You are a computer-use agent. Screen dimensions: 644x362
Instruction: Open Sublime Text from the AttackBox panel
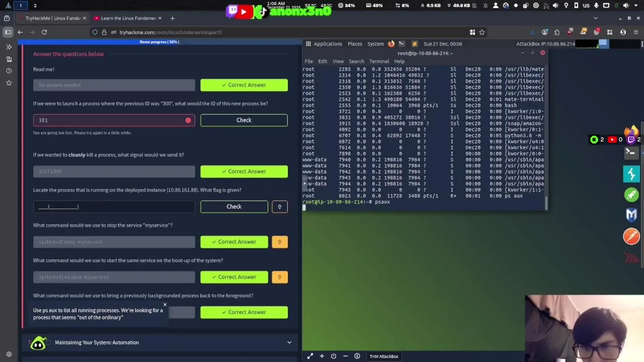click(415, 44)
